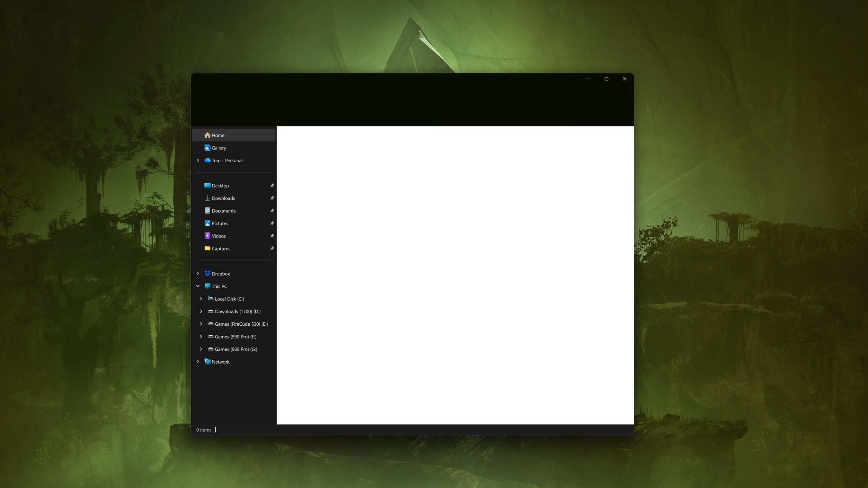
Task: Open the Desktop folder
Action: point(220,185)
